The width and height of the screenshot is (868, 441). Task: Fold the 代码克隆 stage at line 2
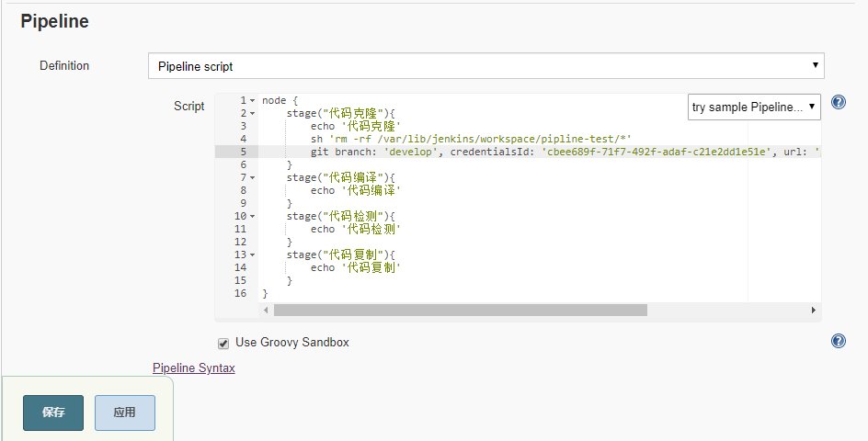pyautogui.click(x=252, y=113)
